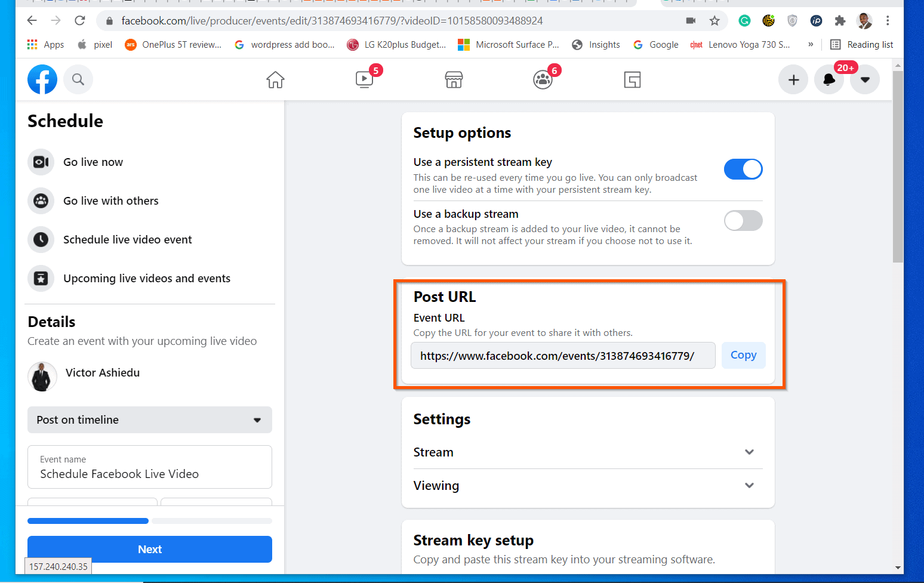
Task: Open the Insights bookmark
Action: pos(596,45)
